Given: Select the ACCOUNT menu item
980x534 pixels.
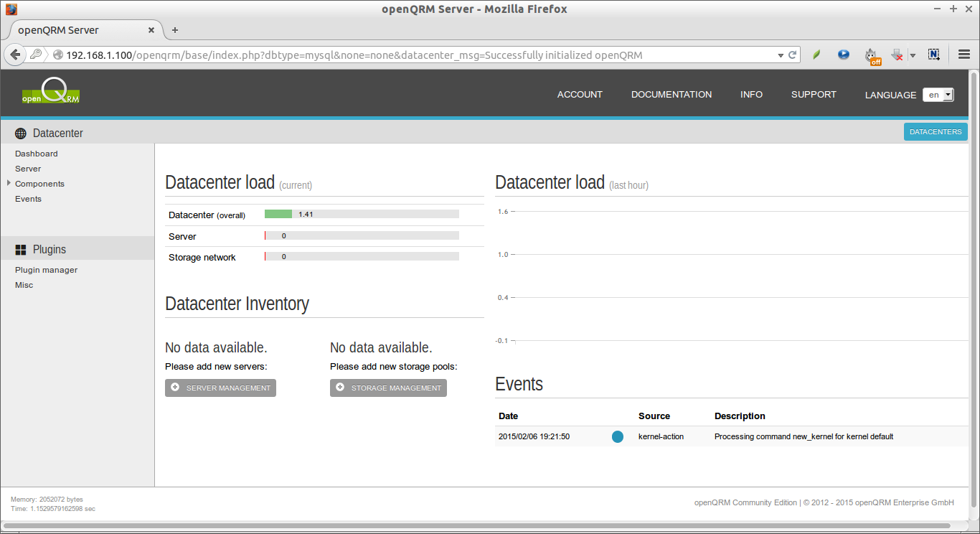Looking at the screenshot, I should pos(579,94).
